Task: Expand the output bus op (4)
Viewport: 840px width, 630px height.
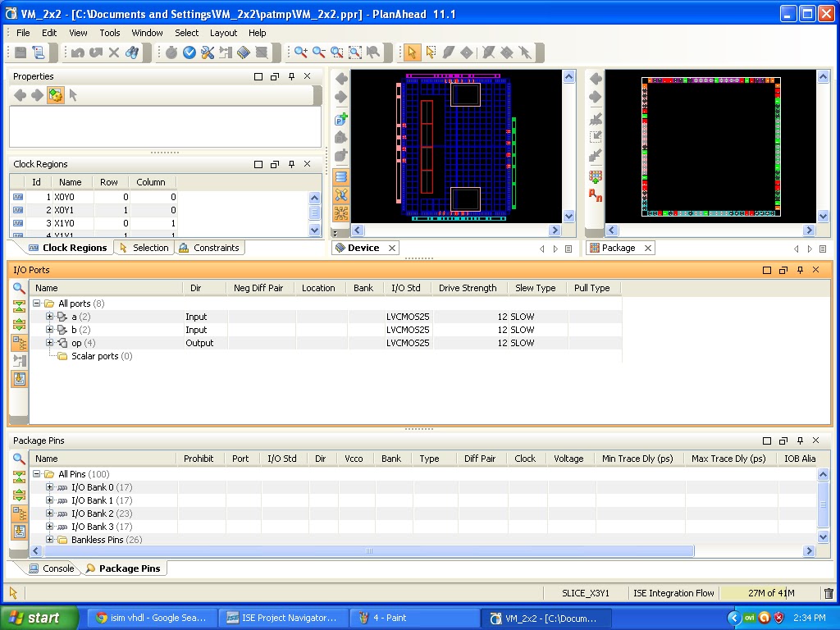Action: [x=49, y=342]
